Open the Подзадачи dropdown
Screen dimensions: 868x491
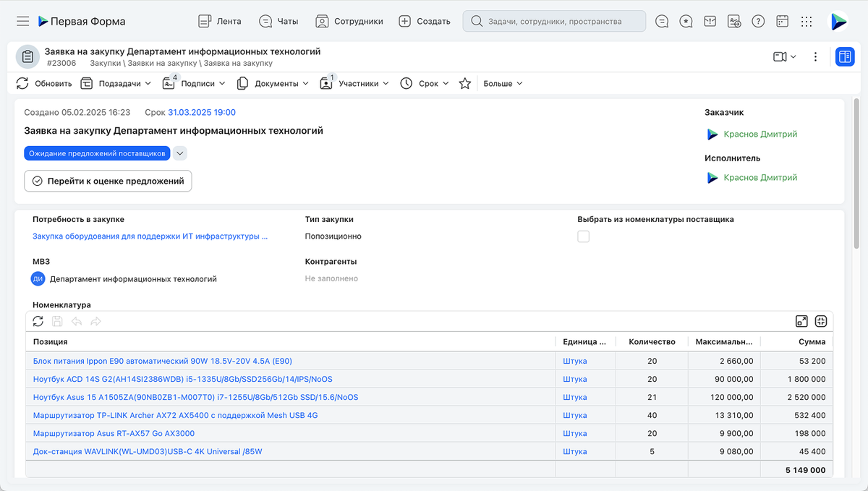tap(116, 84)
